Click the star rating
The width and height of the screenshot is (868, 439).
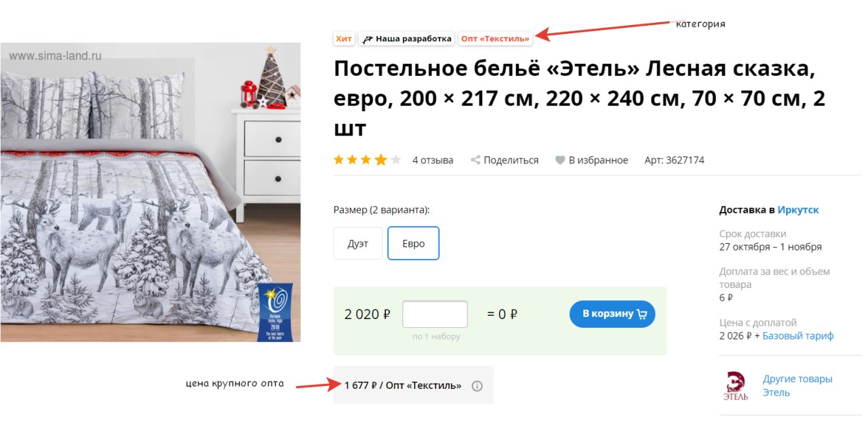click(x=368, y=161)
